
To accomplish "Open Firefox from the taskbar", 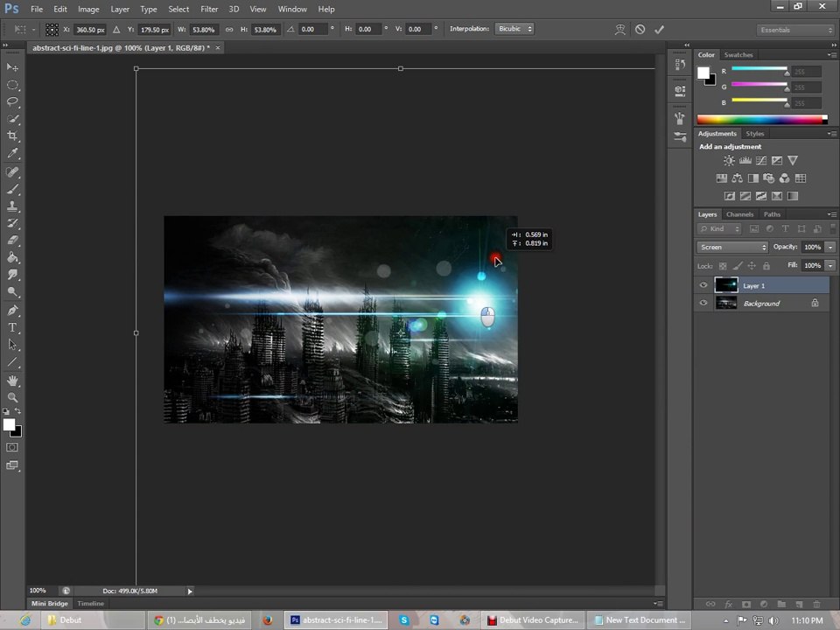I will pyautogui.click(x=268, y=619).
